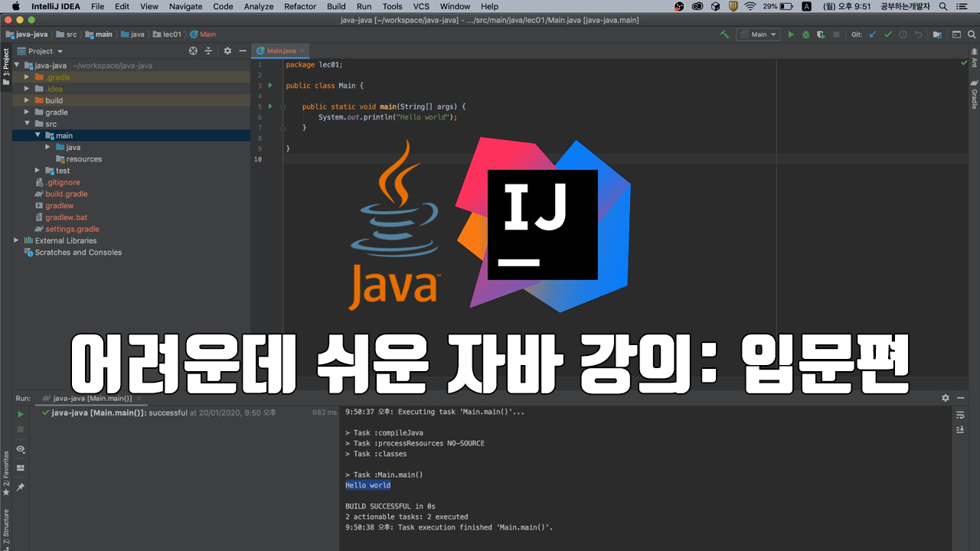980x551 pixels.
Task: Select gradlew.bat file
Action: tap(67, 217)
